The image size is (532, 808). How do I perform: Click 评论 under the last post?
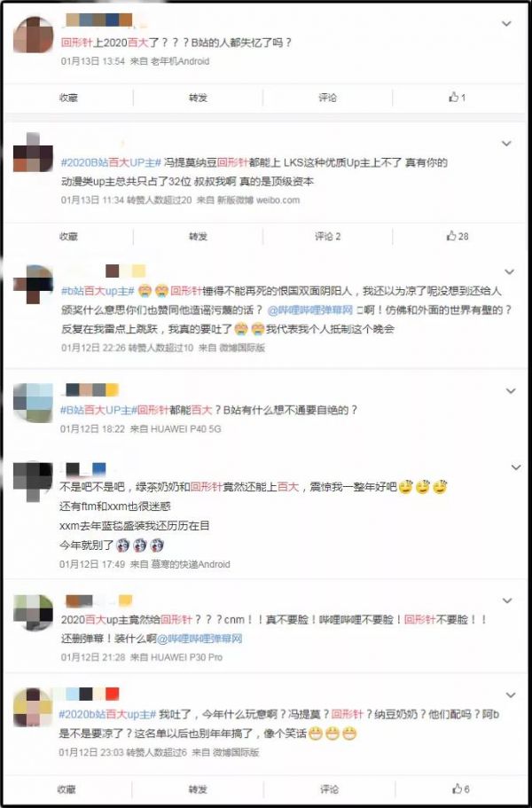(329, 789)
